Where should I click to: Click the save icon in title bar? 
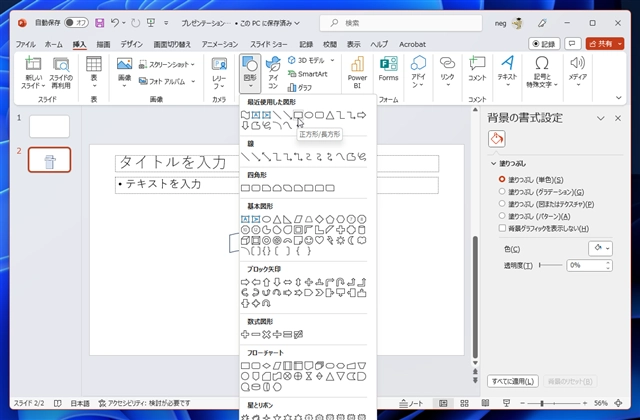click(x=99, y=23)
